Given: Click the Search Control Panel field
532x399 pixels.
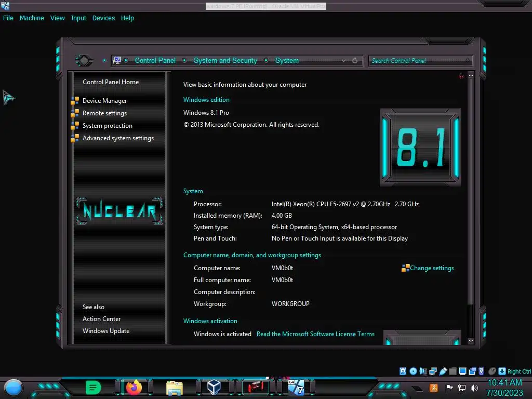Looking at the screenshot, I should [420, 61].
